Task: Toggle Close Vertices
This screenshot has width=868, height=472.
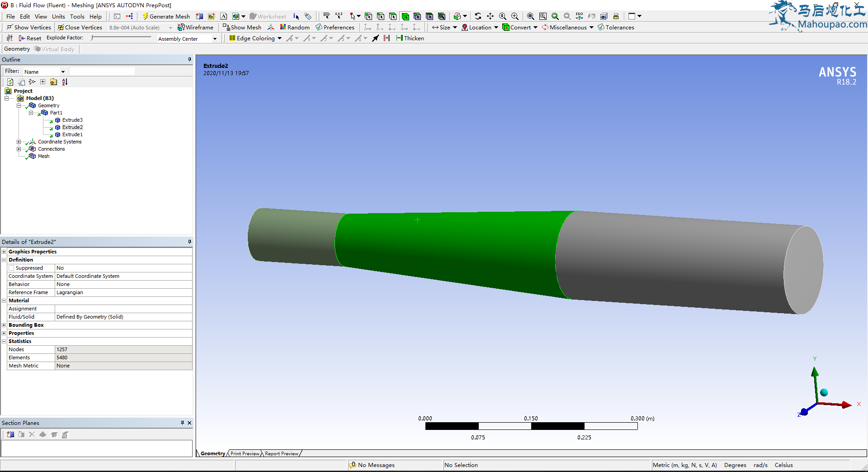Action: [80, 27]
